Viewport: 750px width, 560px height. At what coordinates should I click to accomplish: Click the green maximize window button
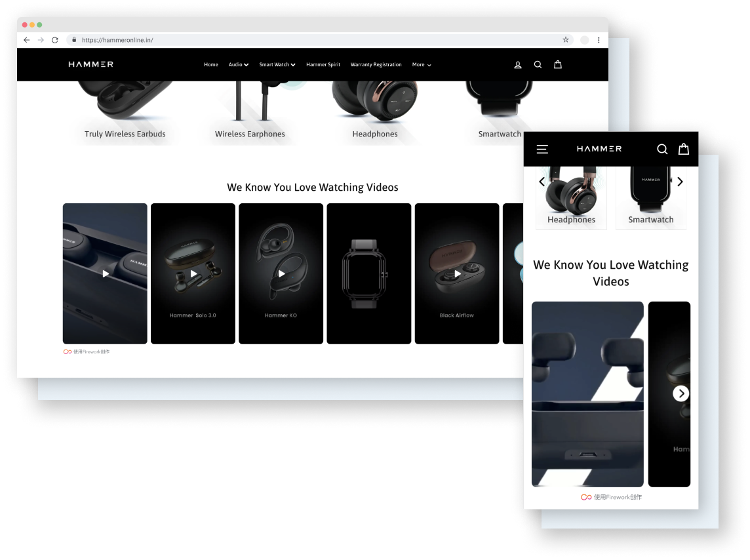[x=40, y=25]
